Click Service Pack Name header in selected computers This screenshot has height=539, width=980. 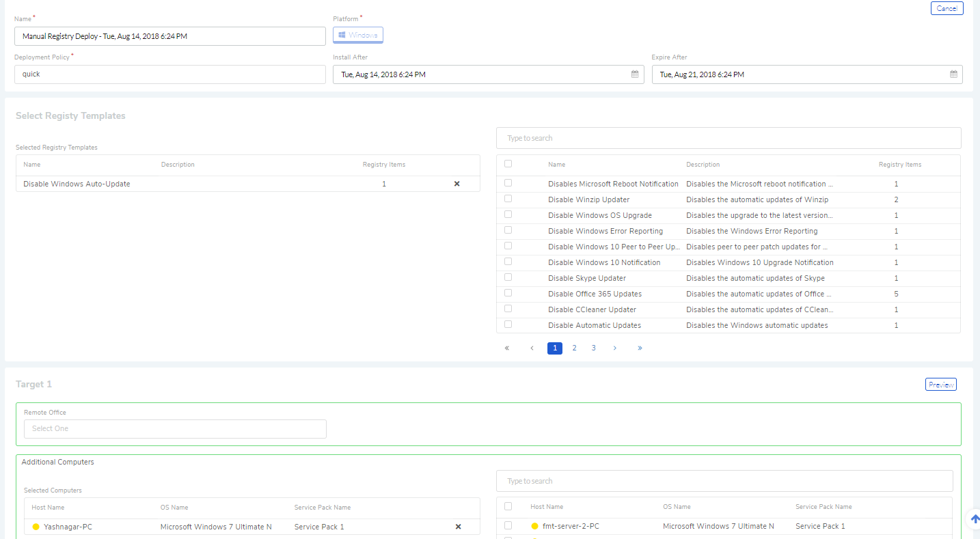(x=323, y=508)
